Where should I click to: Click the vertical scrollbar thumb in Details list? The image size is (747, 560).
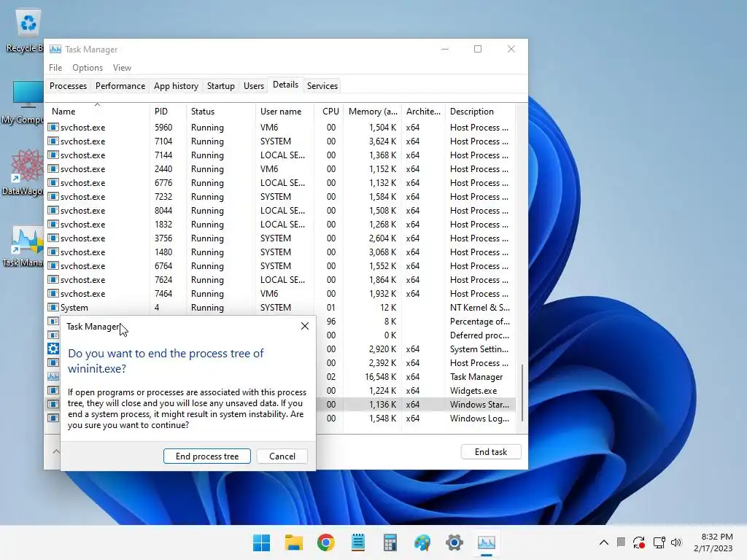coord(522,393)
